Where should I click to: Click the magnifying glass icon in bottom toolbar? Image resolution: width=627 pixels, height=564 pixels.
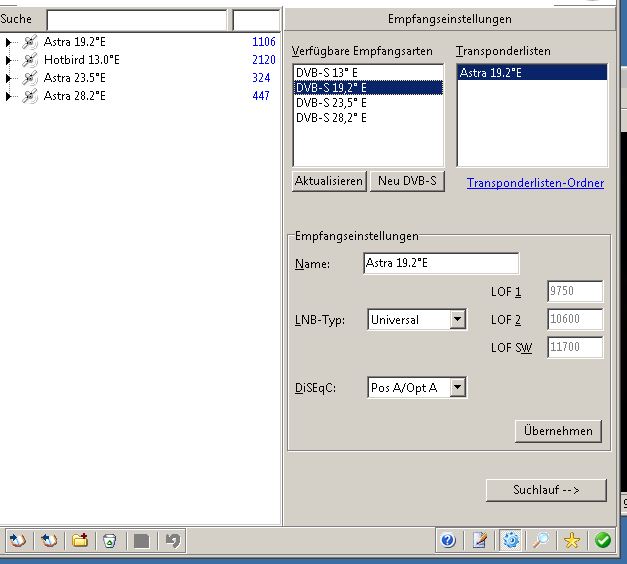[541, 540]
